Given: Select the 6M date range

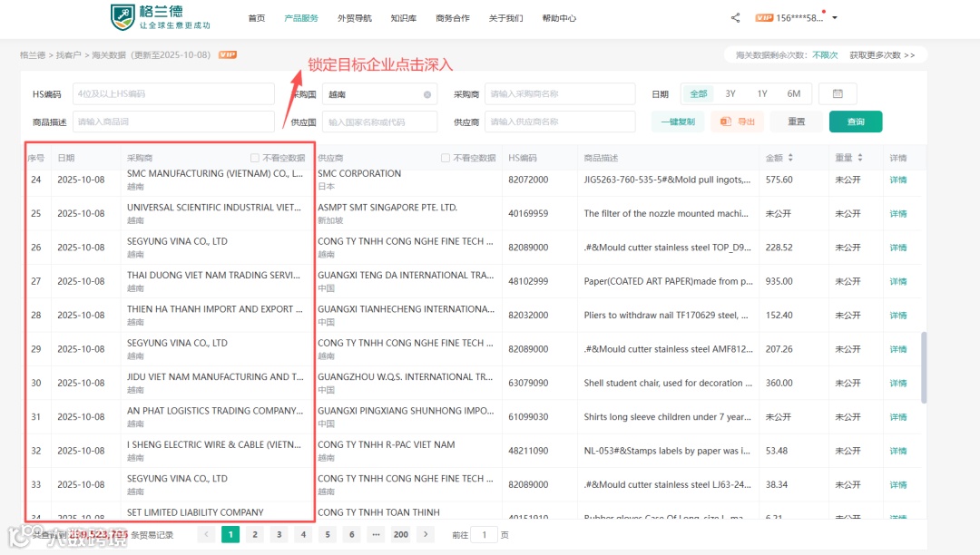Looking at the screenshot, I should [x=794, y=93].
